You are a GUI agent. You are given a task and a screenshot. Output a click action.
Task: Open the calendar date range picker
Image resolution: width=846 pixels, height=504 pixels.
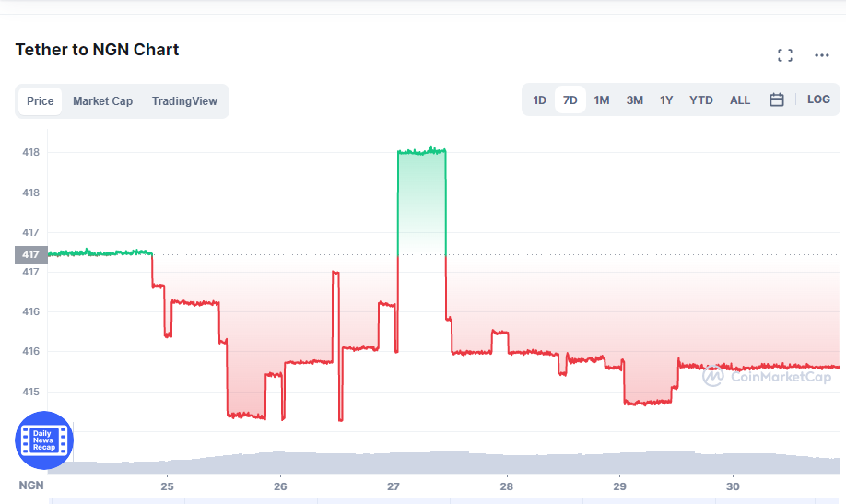coord(776,100)
